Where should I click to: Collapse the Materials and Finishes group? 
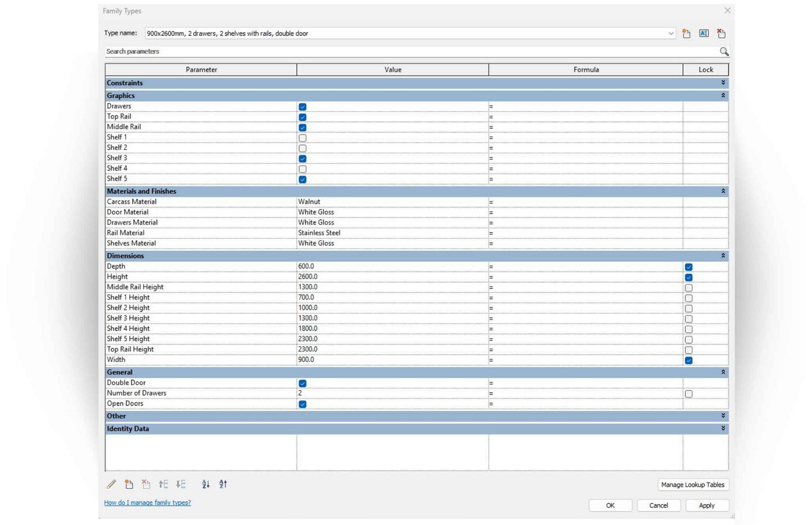pos(723,191)
